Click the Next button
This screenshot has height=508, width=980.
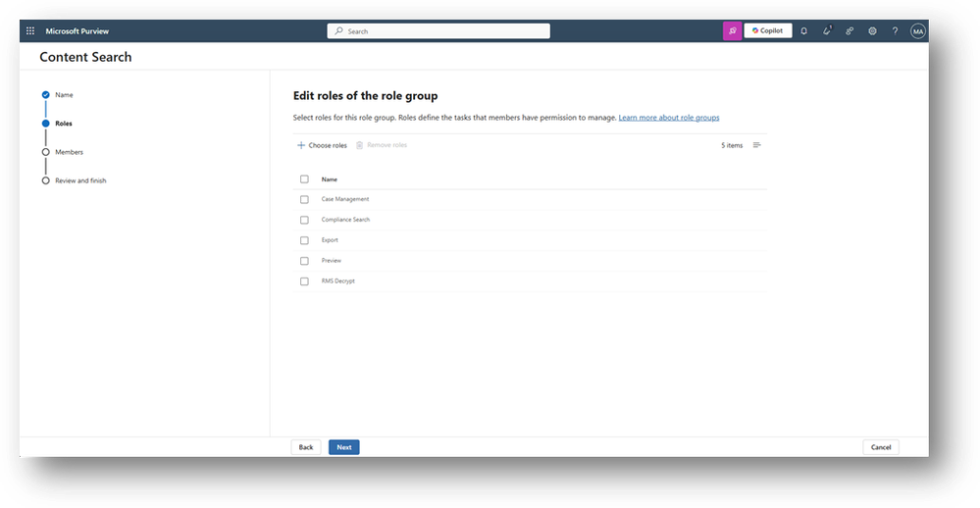pos(343,447)
